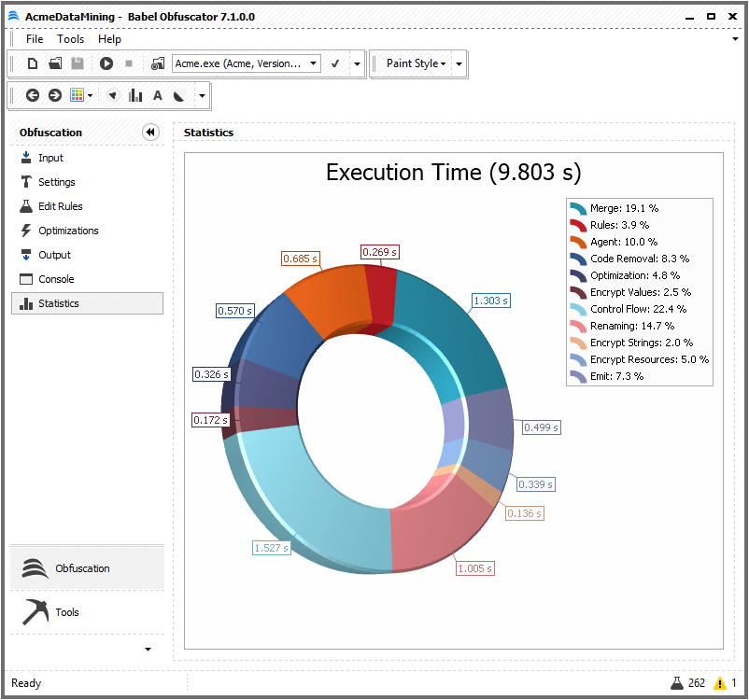Select the bar chart view icon

(x=135, y=95)
